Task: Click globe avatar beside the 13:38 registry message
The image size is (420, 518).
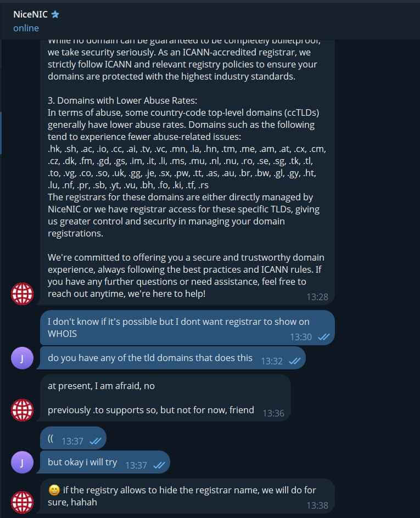Action: pyautogui.click(x=23, y=502)
